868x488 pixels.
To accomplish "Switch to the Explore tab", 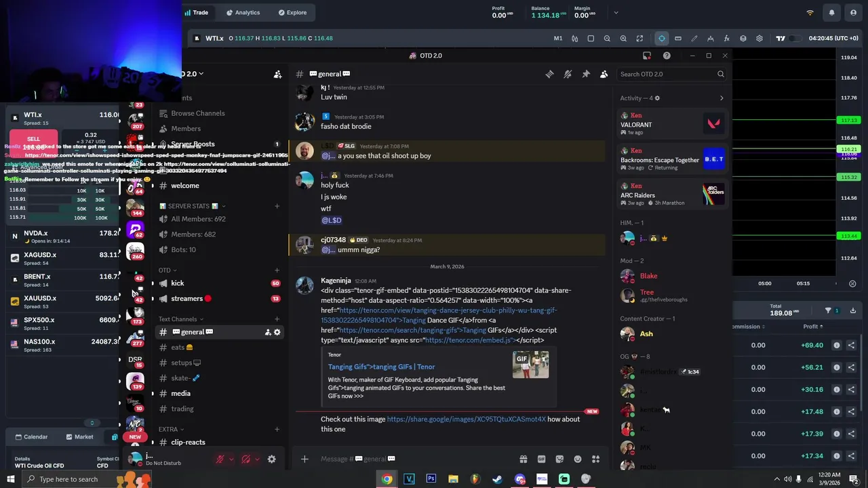I will click(x=292, y=12).
